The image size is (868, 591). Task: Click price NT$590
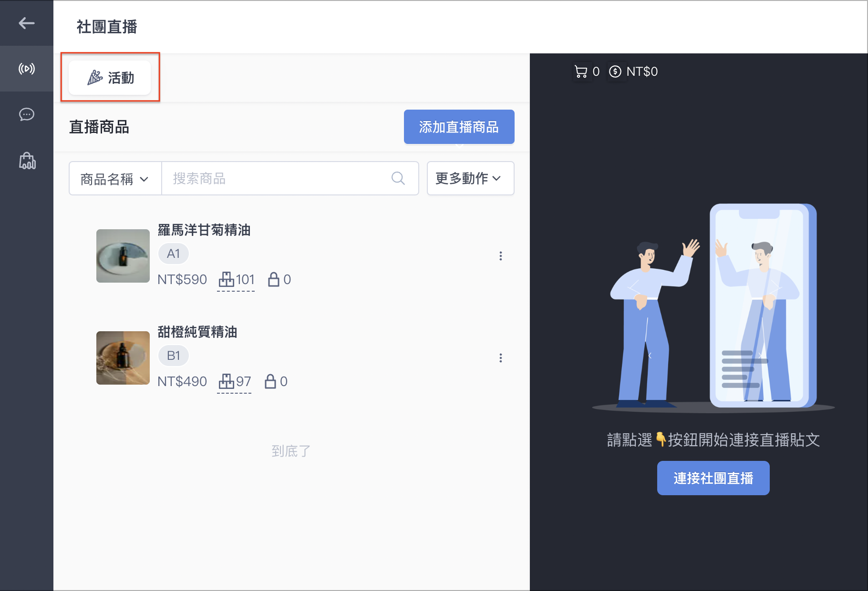point(182,279)
